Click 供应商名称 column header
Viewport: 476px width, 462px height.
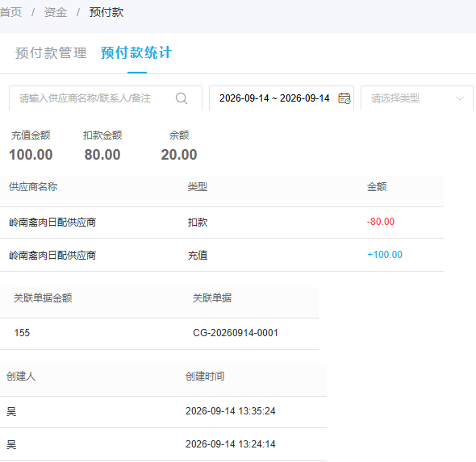33,186
